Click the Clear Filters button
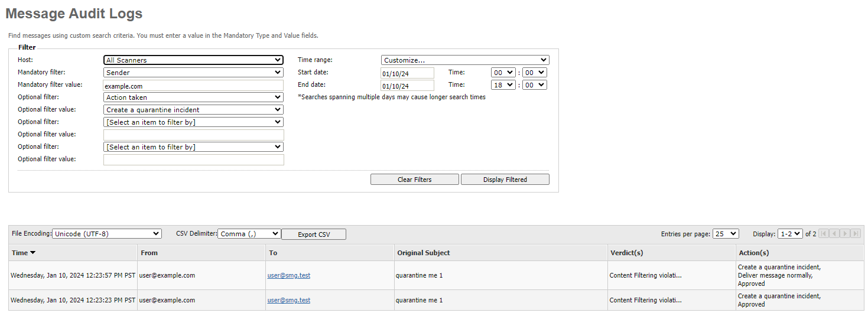This screenshot has height=316, width=868. (414, 180)
